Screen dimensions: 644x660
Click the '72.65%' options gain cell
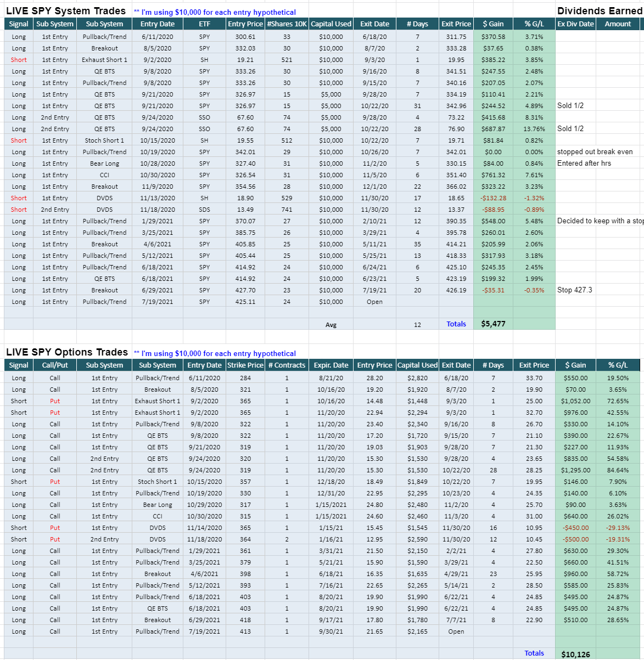click(618, 401)
